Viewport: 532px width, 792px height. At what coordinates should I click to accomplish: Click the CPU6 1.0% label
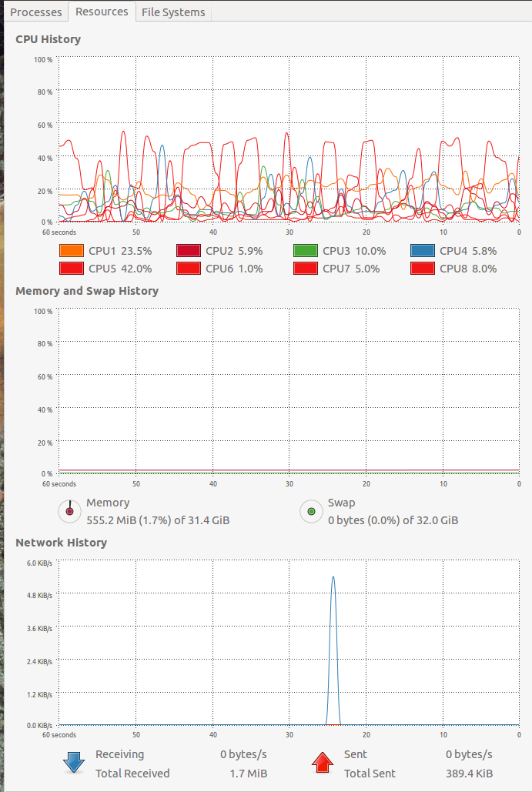234,269
